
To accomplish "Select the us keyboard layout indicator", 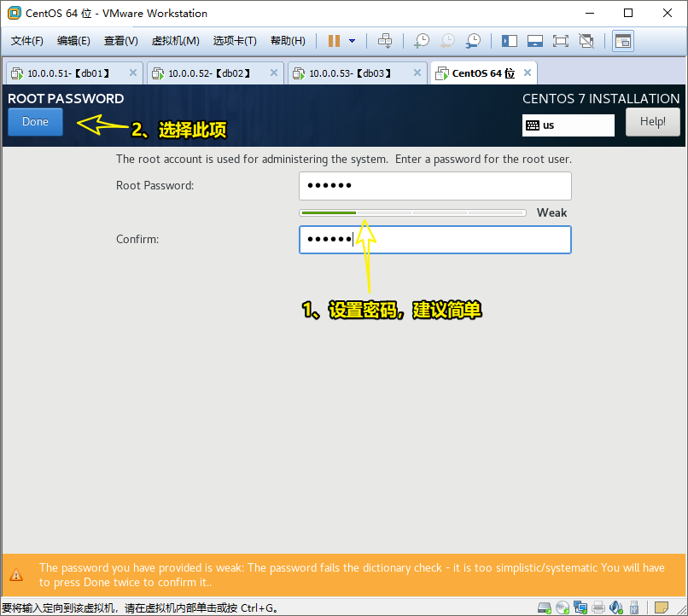I will pos(568,125).
